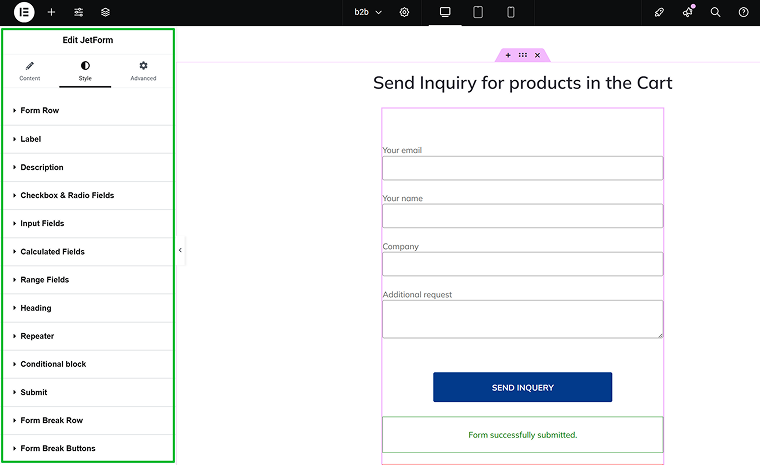760x465 pixels.
Task: Add a section with the pink plus handle
Action: click(x=508, y=55)
